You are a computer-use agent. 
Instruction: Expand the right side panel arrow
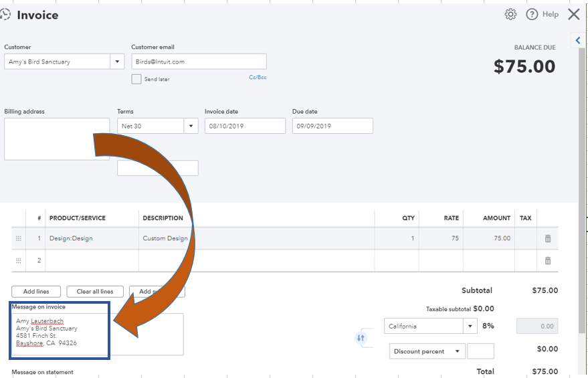[579, 41]
